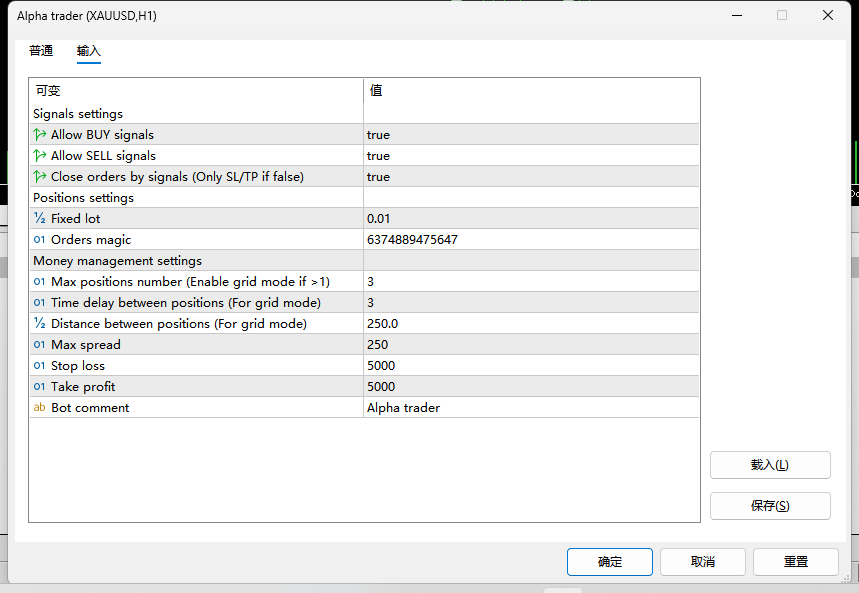Click the integer icon beside Take profit
The image size is (859, 593).
39,386
